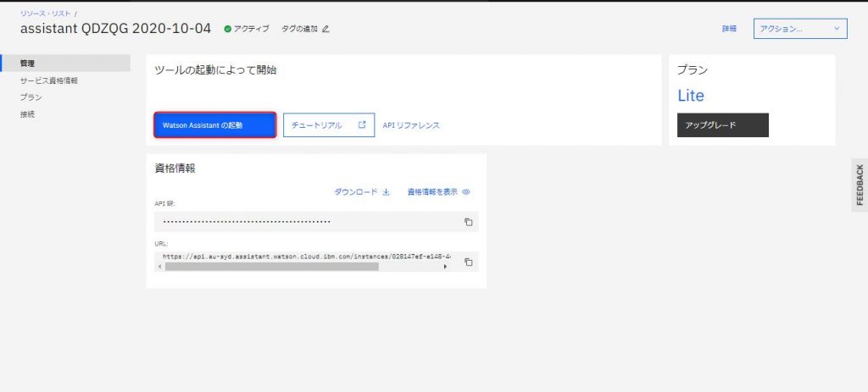This screenshot has height=392, width=868.
Task: Select 管理 in the left sidebar
Action: (x=65, y=63)
